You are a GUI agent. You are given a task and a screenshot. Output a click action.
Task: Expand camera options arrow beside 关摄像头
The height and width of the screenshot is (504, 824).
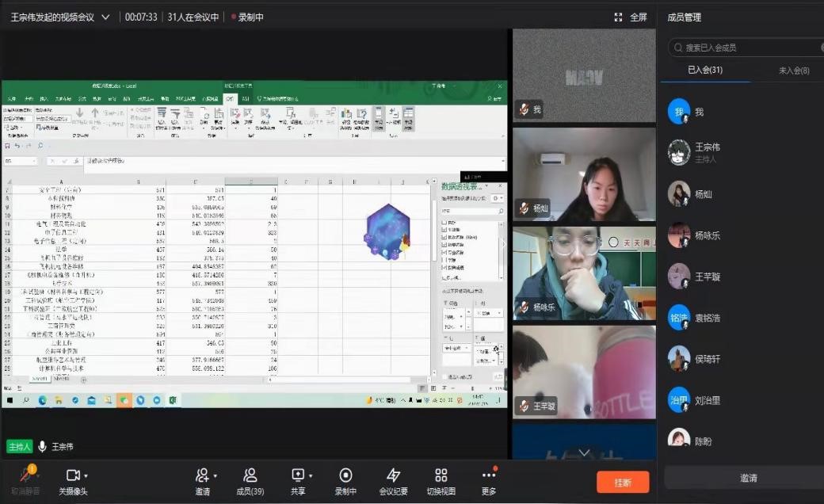86,475
